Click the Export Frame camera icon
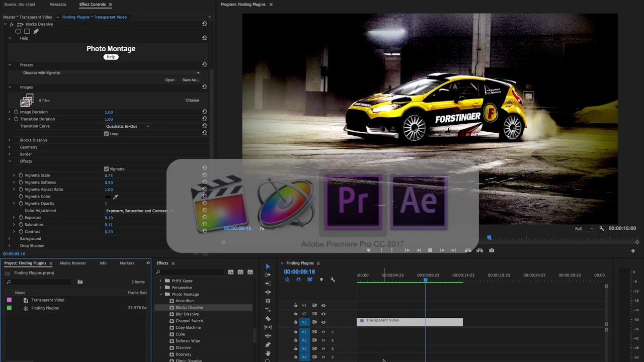This screenshot has height=362, width=644. click(x=492, y=250)
